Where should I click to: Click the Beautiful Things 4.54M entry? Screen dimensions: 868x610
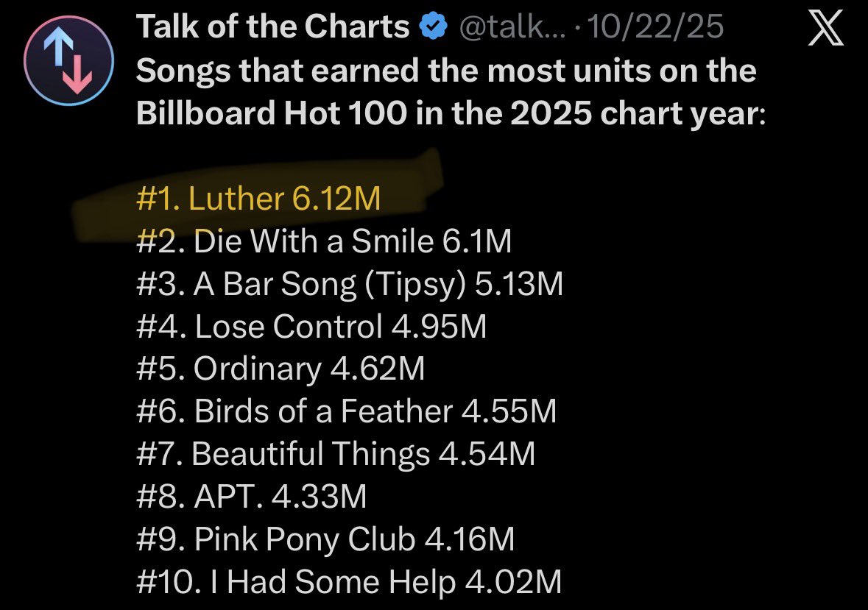click(x=336, y=454)
